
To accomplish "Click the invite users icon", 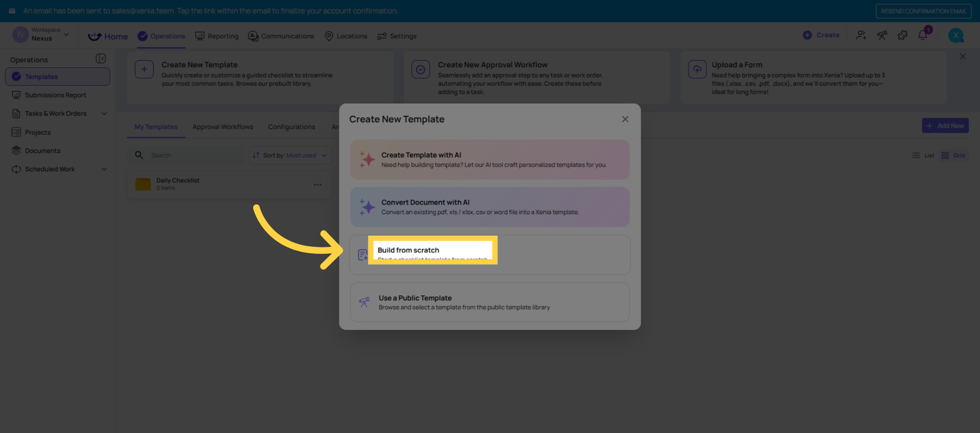I will (x=861, y=35).
